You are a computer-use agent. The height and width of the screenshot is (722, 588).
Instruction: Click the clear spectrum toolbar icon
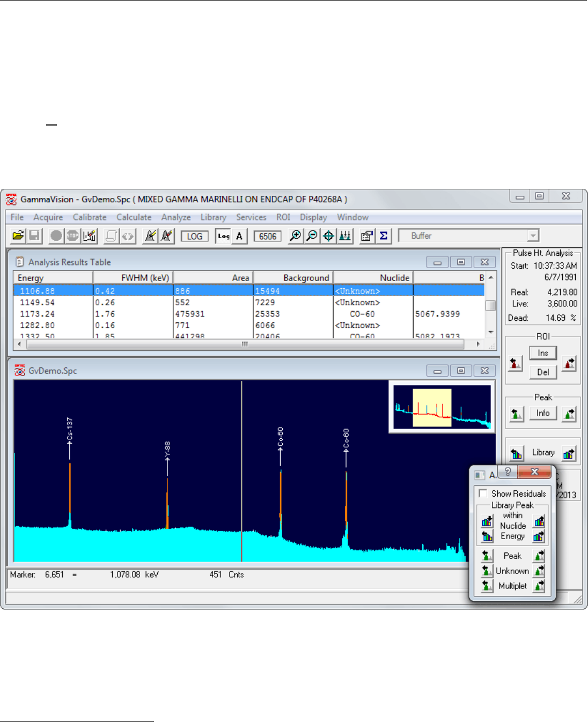click(x=89, y=236)
